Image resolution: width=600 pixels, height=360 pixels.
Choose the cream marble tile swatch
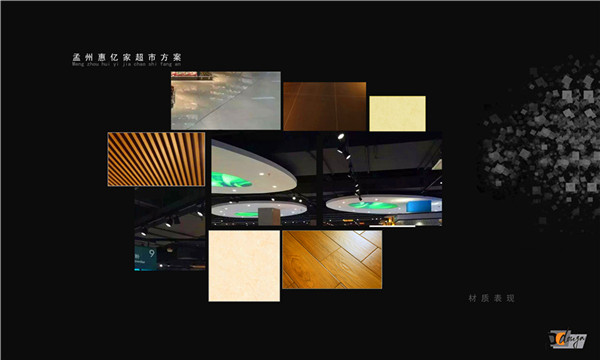coord(244,266)
